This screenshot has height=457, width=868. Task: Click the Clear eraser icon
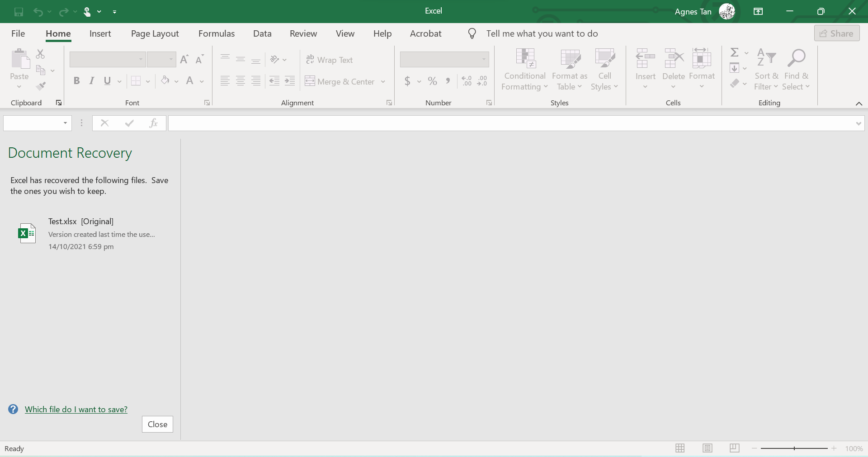[735, 83]
